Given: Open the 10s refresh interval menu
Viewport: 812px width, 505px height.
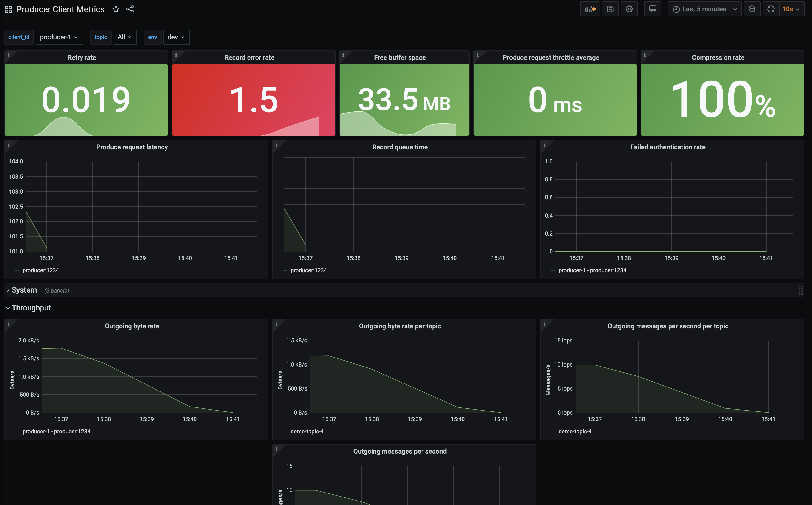Looking at the screenshot, I should [791, 9].
